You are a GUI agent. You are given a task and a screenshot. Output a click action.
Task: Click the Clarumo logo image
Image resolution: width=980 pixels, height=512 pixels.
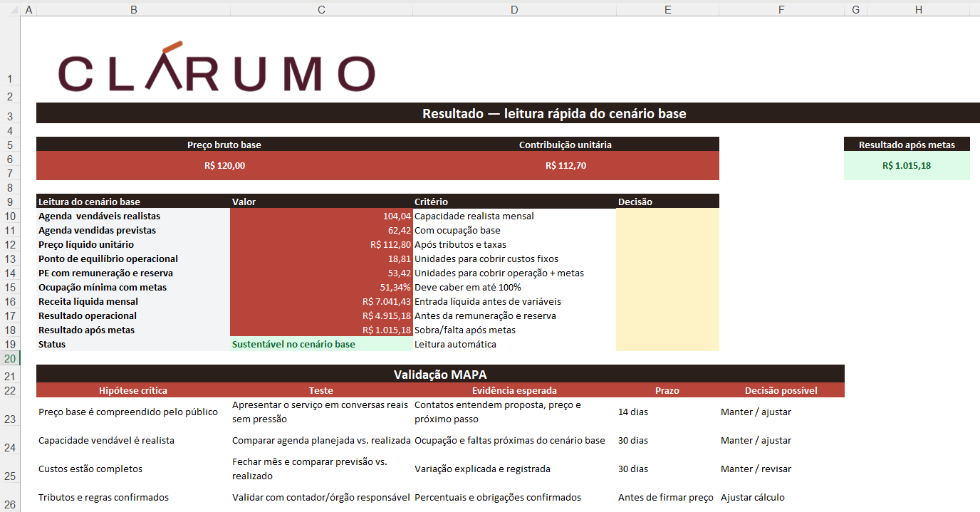217,67
